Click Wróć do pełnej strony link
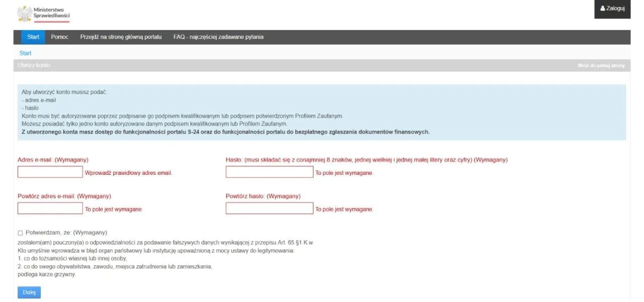The width and height of the screenshot is (644, 302). tap(601, 66)
